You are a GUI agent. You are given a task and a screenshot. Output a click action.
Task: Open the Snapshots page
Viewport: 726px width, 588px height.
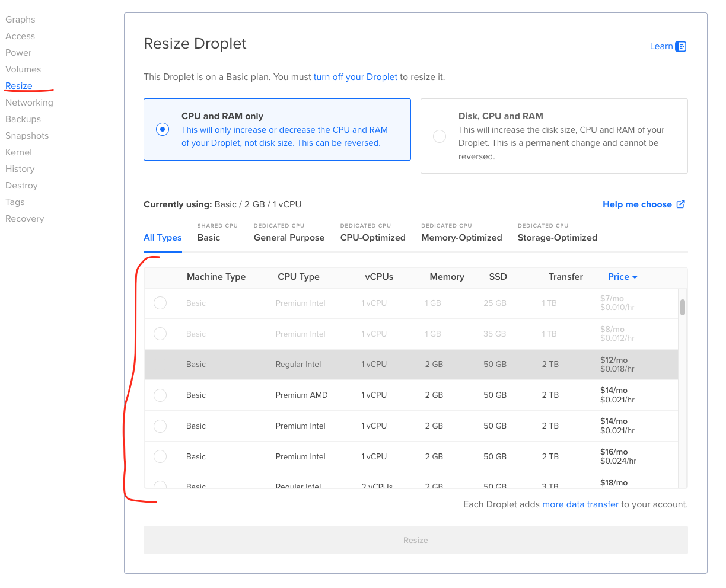click(27, 135)
